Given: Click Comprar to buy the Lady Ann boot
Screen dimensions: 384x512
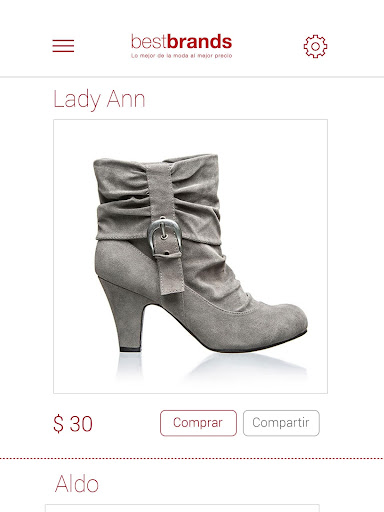Looking at the screenshot, I should pos(198,423).
